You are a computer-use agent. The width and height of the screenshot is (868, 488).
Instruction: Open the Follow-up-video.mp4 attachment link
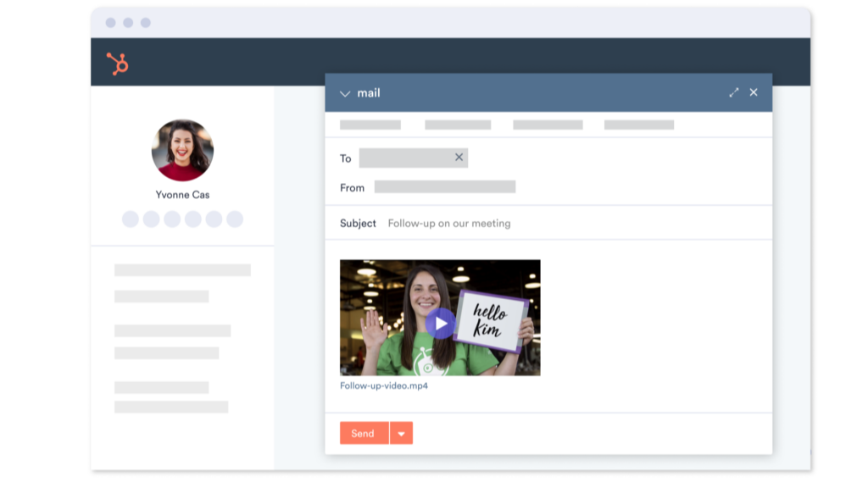(383, 386)
